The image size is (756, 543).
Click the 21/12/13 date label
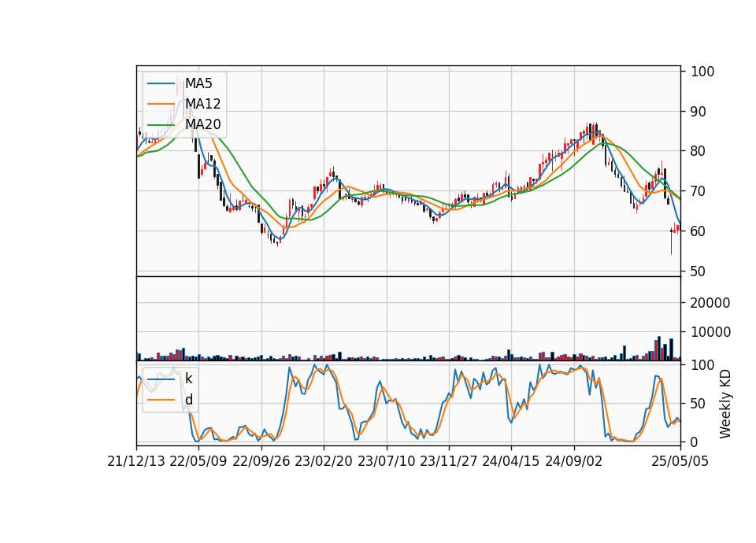tap(136, 462)
